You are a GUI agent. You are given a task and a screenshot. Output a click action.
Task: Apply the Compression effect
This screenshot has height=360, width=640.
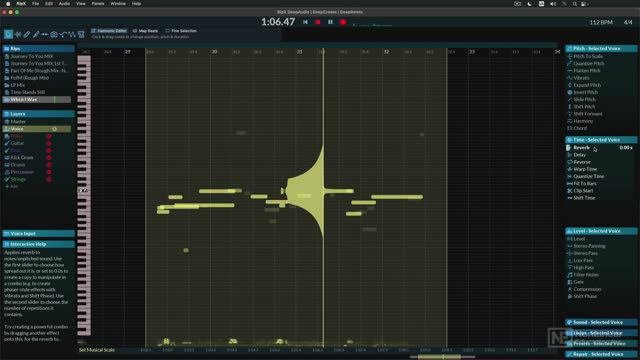(587, 289)
